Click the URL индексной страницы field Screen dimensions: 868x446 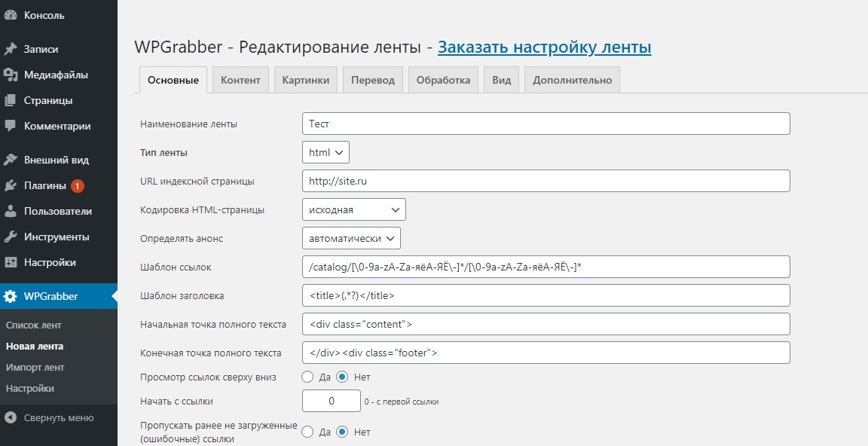point(546,181)
